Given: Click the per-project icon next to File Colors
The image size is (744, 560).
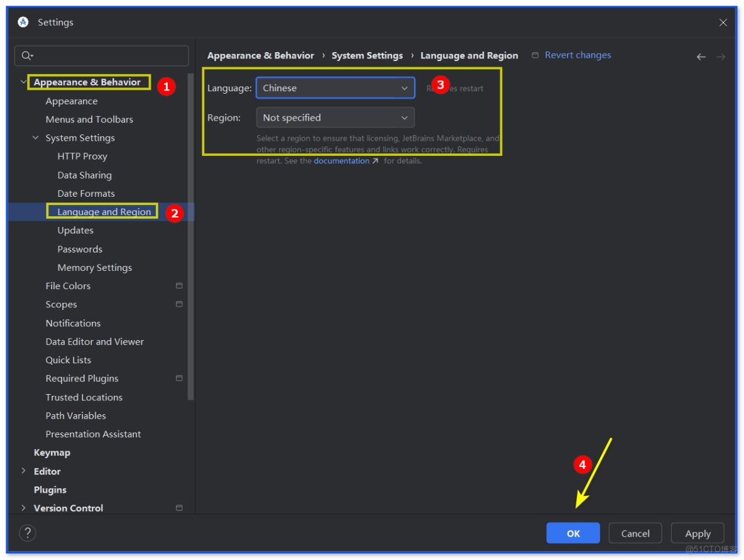Looking at the screenshot, I should [179, 285].
